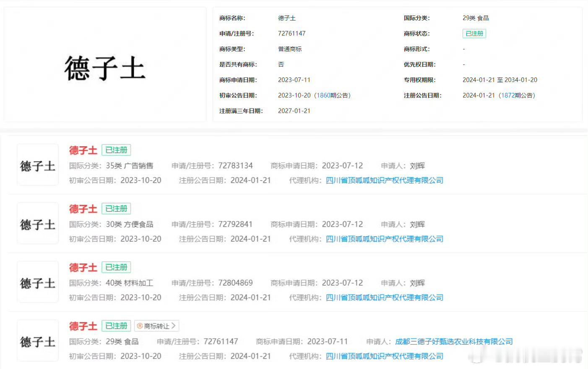
Task: Click agency link in the 72783134 row
Action: (385, 181)
